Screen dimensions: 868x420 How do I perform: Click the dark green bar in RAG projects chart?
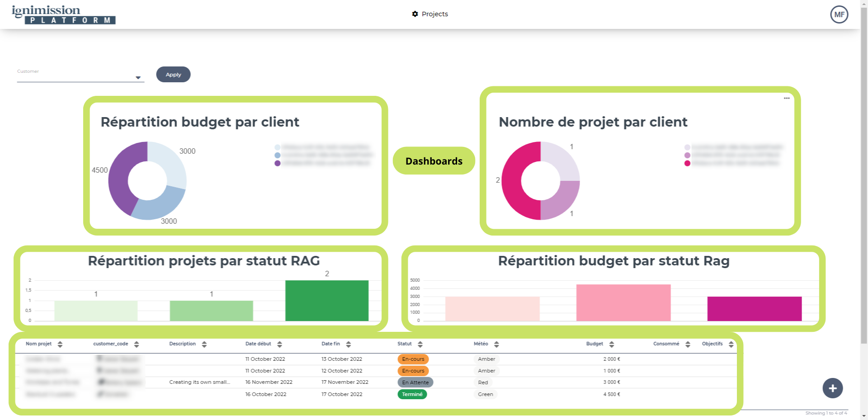[326, 301]
